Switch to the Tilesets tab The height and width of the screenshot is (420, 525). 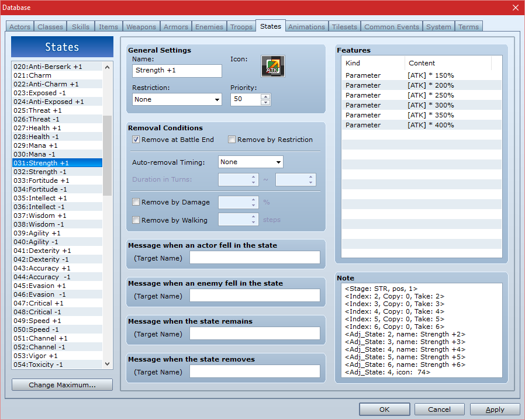tap(344, 27)
